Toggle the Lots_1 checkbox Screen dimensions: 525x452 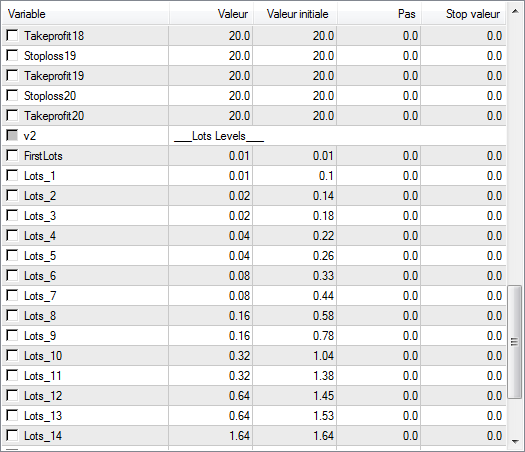[12, 176]
